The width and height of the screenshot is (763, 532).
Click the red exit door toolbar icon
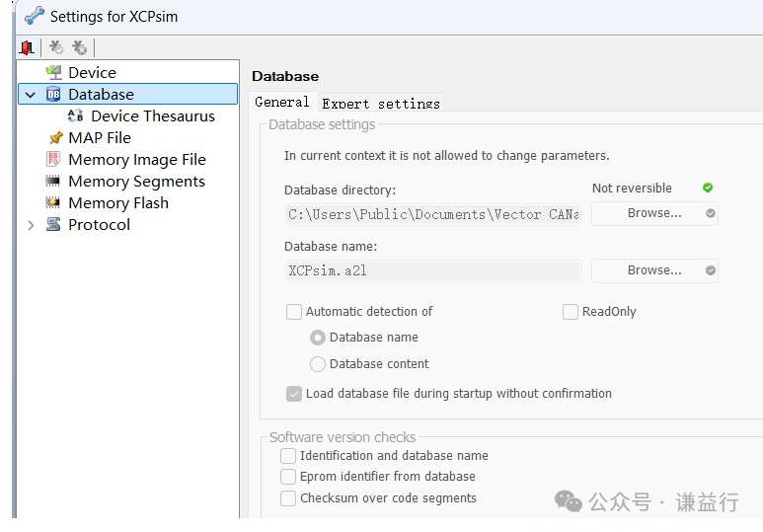(27, 47)
